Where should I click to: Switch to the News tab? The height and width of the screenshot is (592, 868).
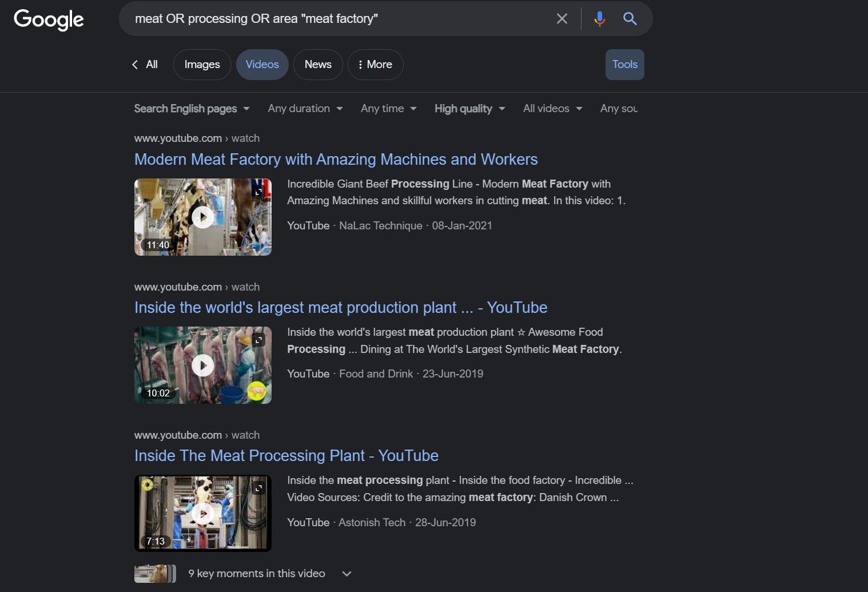tap(318, 64)
